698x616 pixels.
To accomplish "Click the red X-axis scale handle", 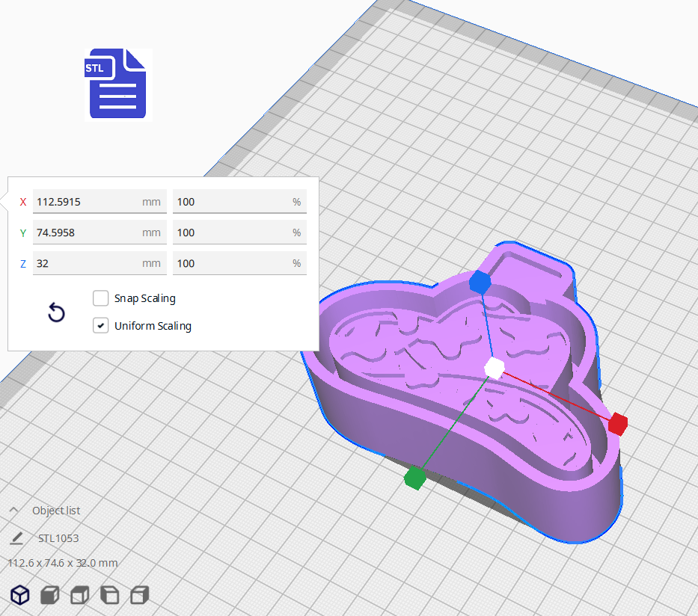I will point(617,424).
